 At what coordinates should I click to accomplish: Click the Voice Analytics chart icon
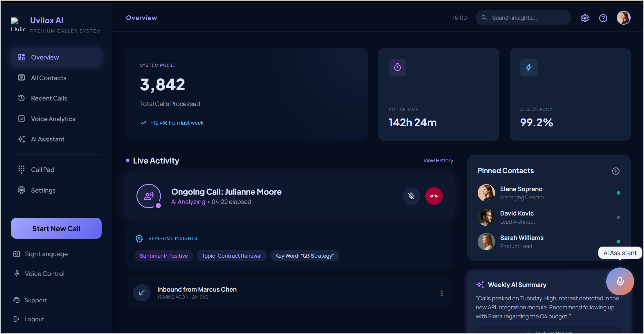click(x=21, y=119)
